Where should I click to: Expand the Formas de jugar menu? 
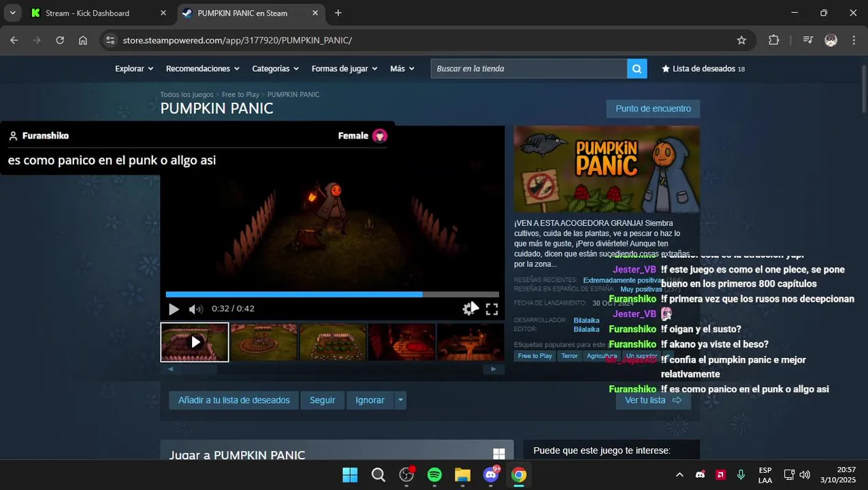coord(345,69)
